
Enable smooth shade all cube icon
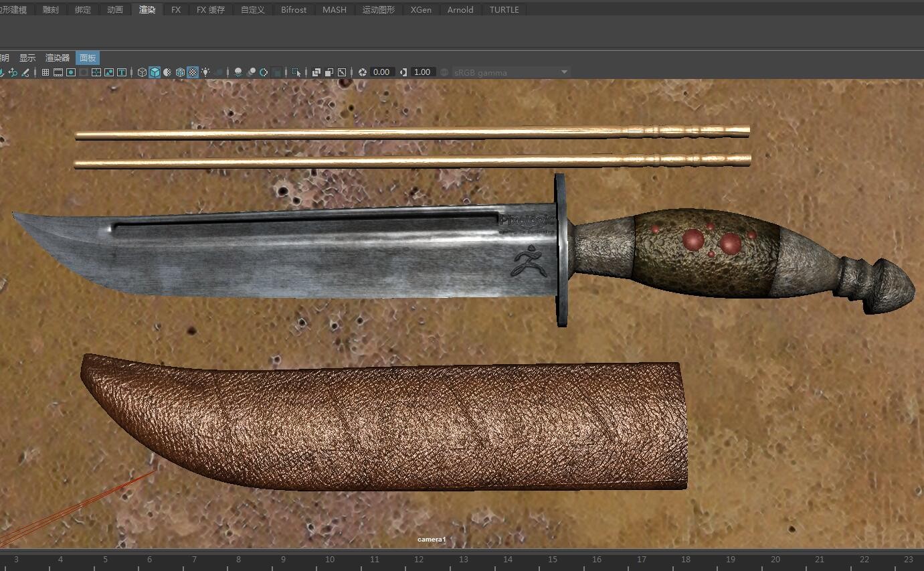[155, 72]
